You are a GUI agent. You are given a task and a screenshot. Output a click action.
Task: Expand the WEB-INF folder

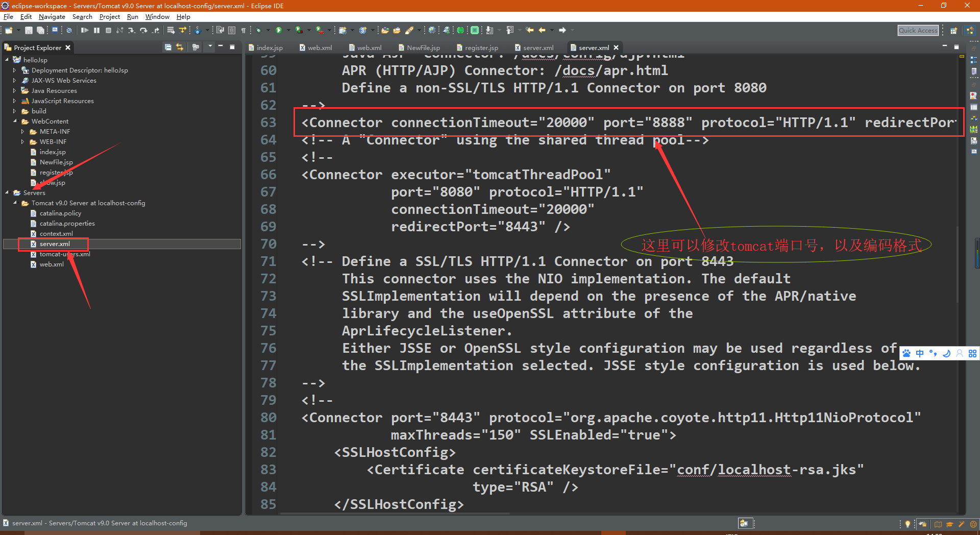tap(22, 141)
